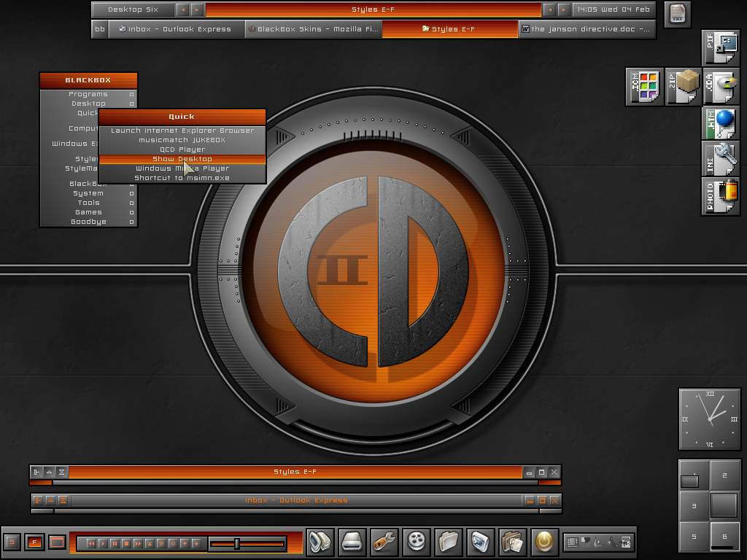Click the stop button in player controls
Screen dimensions: 747x560
pos(126,543)
